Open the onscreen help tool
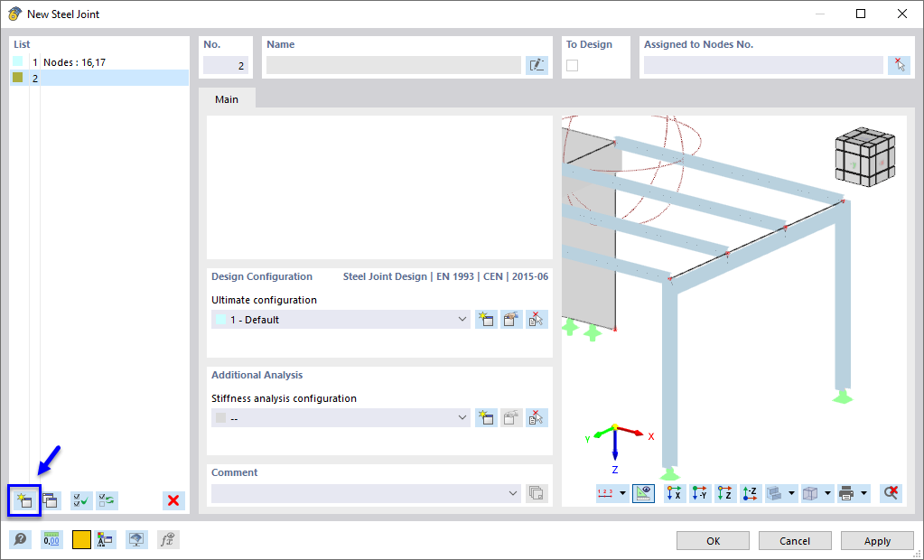The image size is (924, 560). pos(19,539)
